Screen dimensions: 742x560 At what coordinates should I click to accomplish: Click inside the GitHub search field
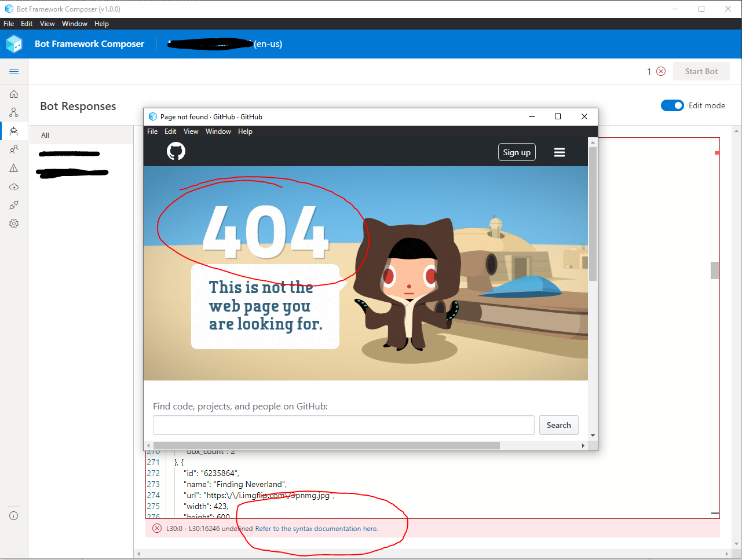point(343,424)
